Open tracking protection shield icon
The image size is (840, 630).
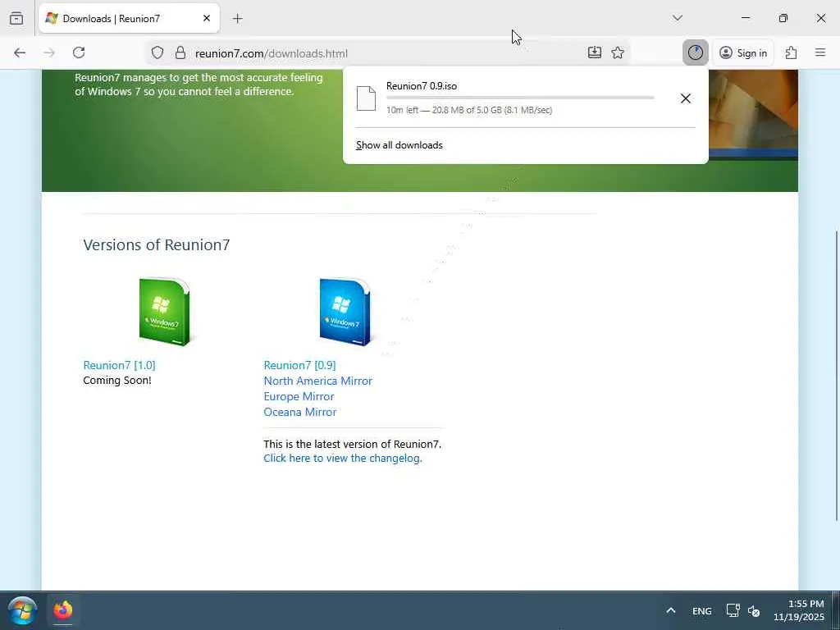157,52
